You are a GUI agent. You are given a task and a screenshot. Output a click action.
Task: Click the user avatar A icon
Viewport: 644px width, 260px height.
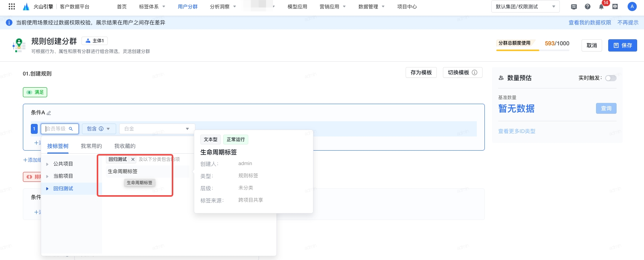(x=632, y=6)
